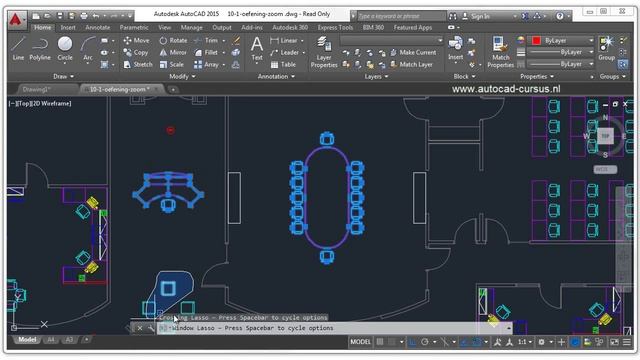This screenshot has width=640, height=360.
Task: Click viewport label Top 2D Wireframe
Action: 40,104
